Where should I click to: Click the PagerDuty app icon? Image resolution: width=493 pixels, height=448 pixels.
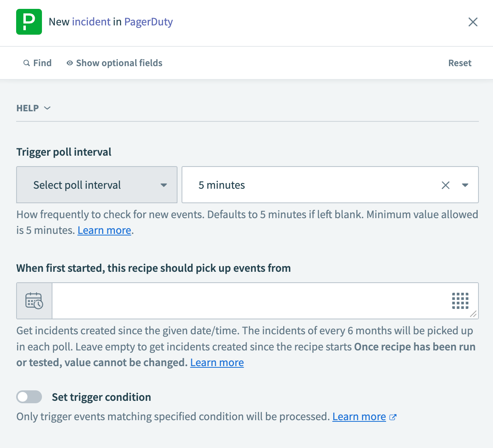point(29,22)
